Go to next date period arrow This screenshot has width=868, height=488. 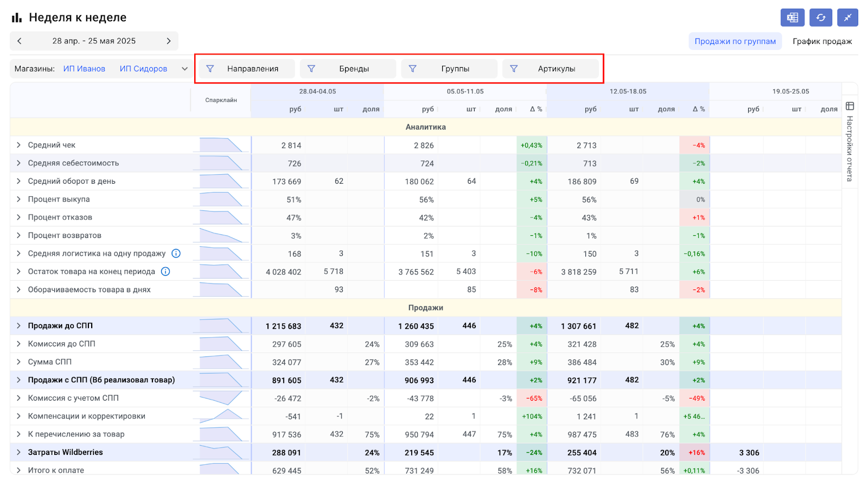tap(168, 41)
